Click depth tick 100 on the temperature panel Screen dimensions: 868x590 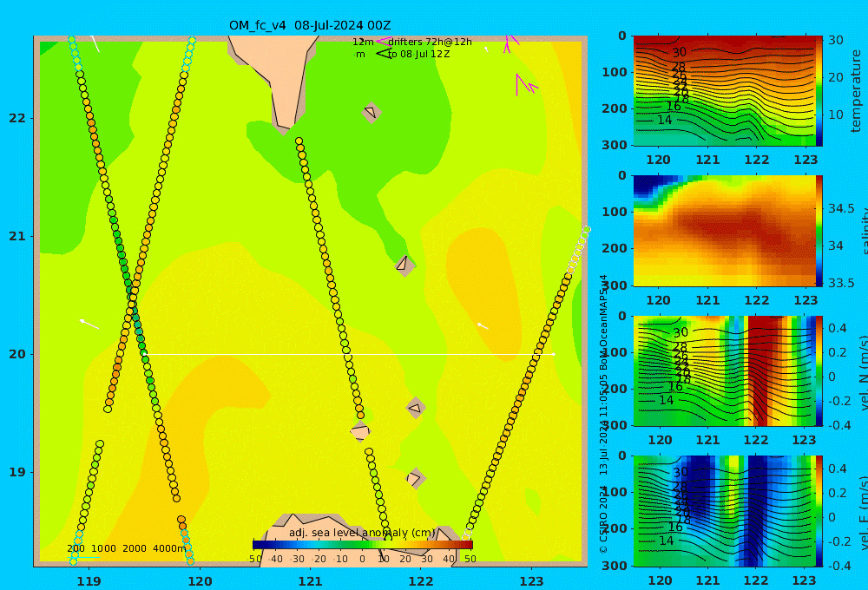615,72
